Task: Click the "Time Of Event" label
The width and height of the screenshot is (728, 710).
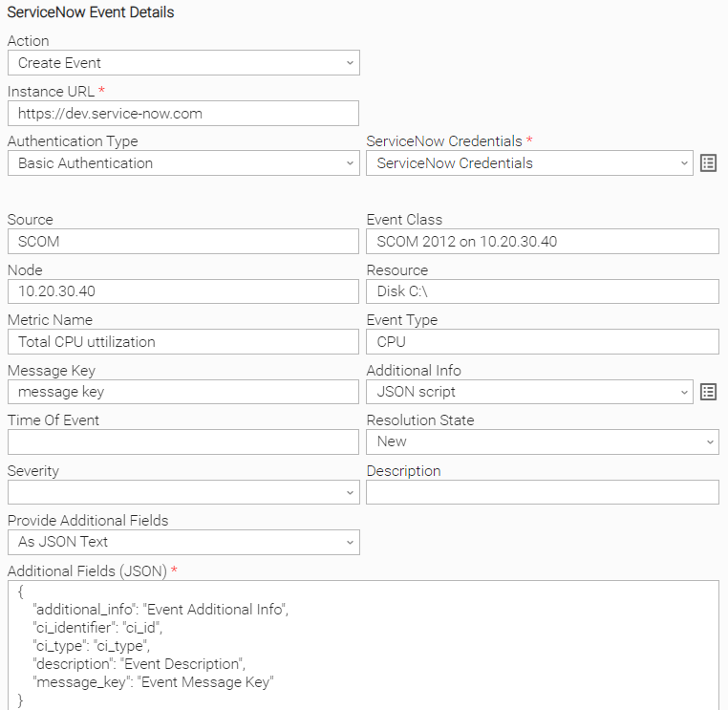Action: 54,420
